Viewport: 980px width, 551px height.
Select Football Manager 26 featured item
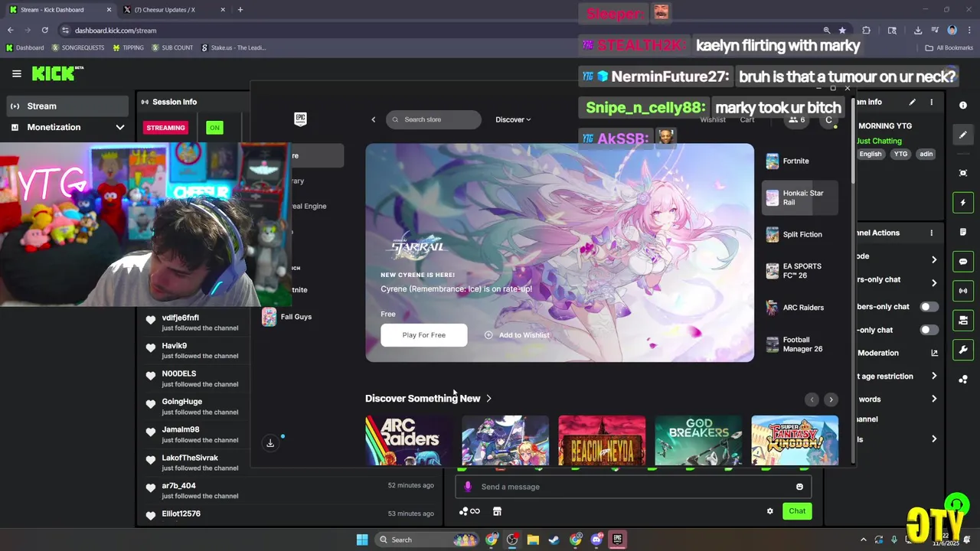[800, 344]
